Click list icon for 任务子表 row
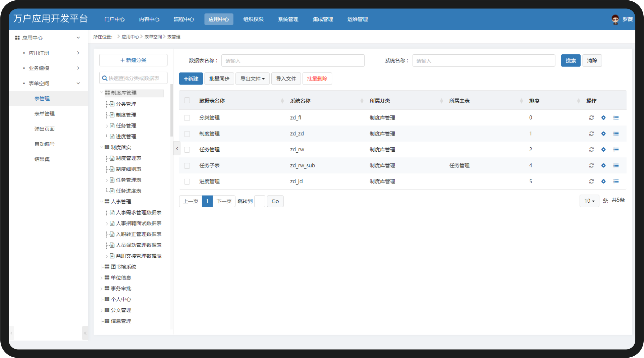644x358 pixels. click(616, 165)
